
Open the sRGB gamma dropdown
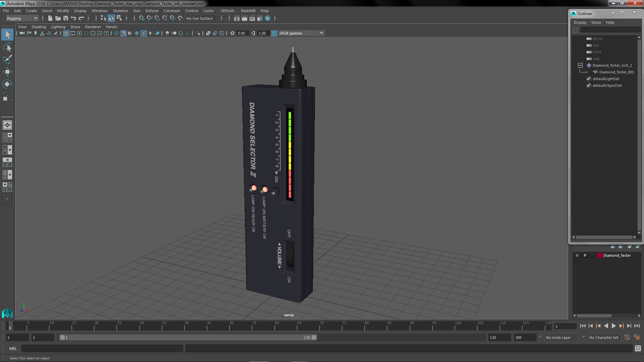pyautogui.click(x=321, y=33)
